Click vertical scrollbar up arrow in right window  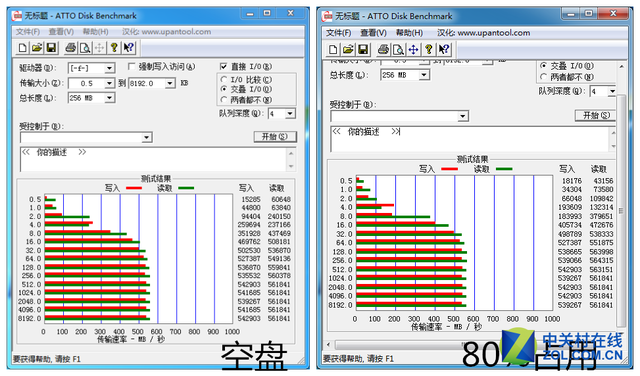point(621,66)
